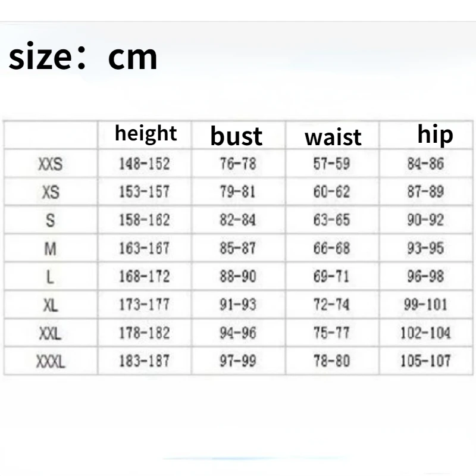476x476 pixels.
Task: Click the waist column header
Action: 333,137
